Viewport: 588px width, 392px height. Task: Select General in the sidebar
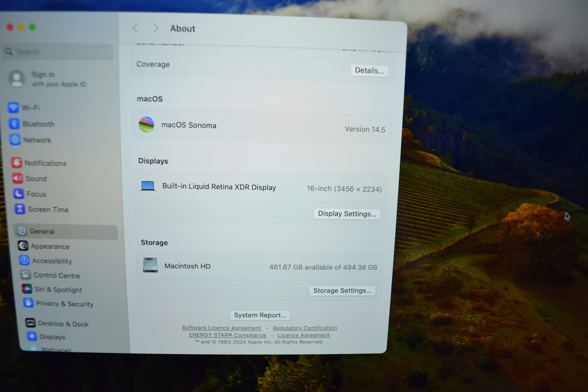click(x=66, y=232)
